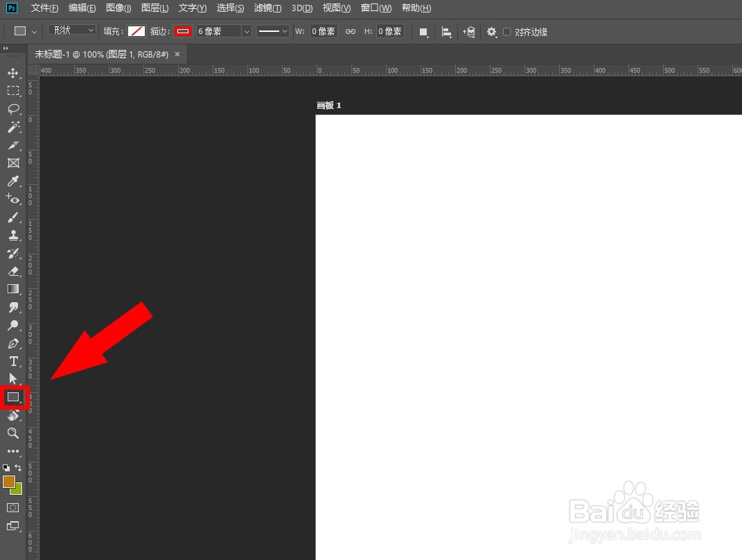The width and height of the screenshot is (742, 560).
Task: Switch to the 未标题-1 document tab
Action: click(101, 55)
